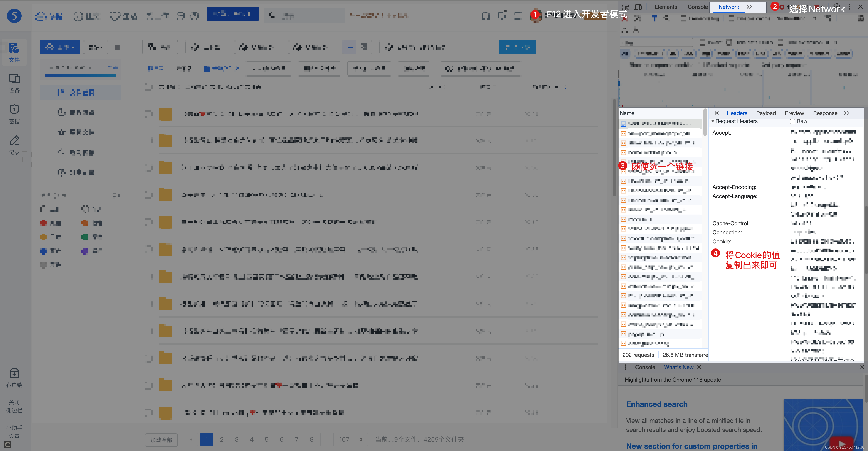This screenshot has width=868, height=451.
Task: Expand more DevTools panels chevron beside Network
Action: (749, 7)
